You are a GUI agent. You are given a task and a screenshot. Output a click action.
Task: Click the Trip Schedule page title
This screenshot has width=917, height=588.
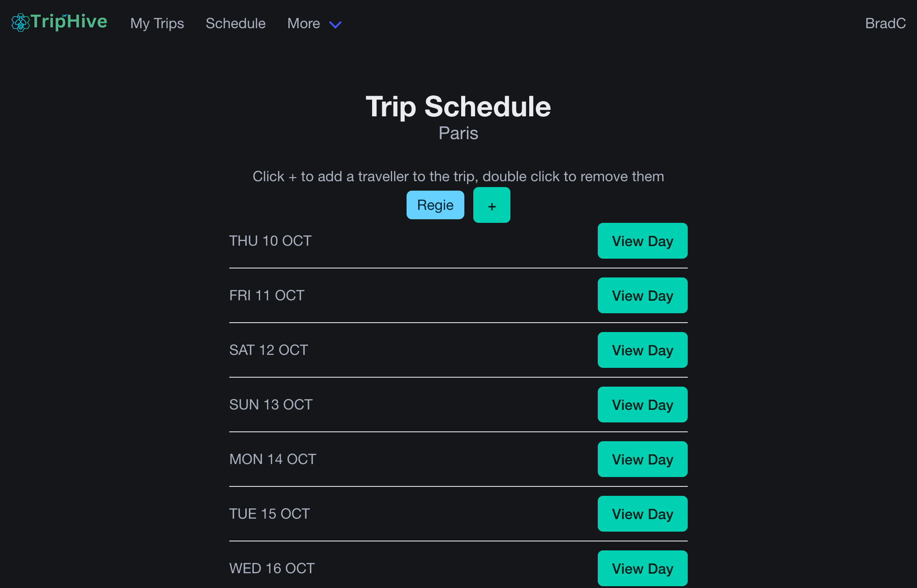pyautogui.click(x=458, y=107)
